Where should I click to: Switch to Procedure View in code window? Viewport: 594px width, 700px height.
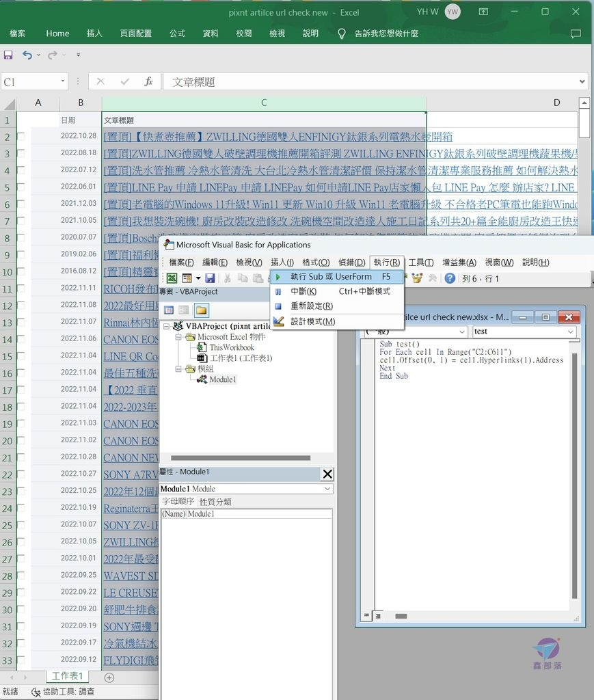(x=366, y=616)
